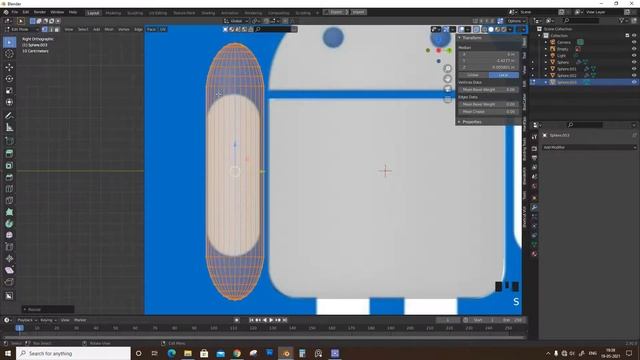640x360 pixels.
Task: Open the Render menu
Action: (x=40, y=12)
